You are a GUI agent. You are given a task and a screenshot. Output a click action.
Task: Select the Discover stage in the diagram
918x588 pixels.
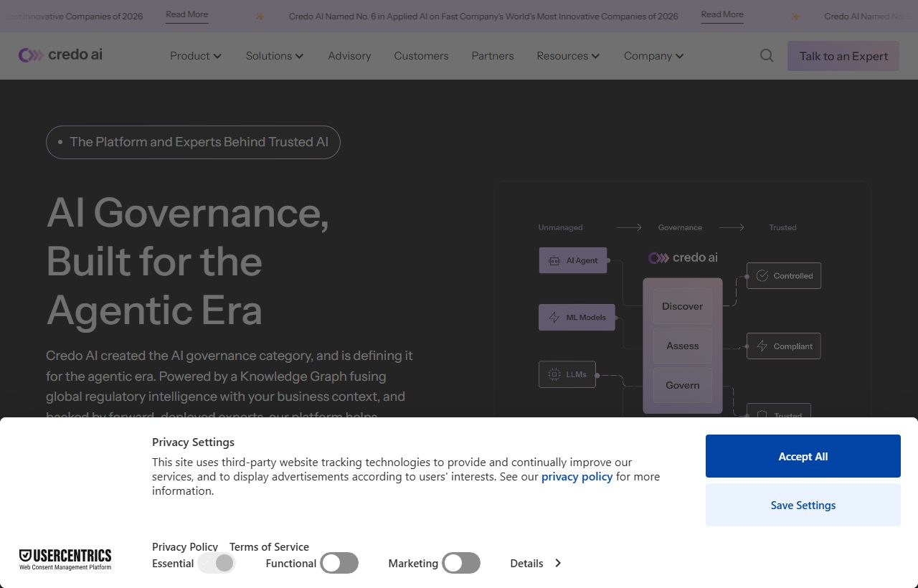(x=683, y=306)
